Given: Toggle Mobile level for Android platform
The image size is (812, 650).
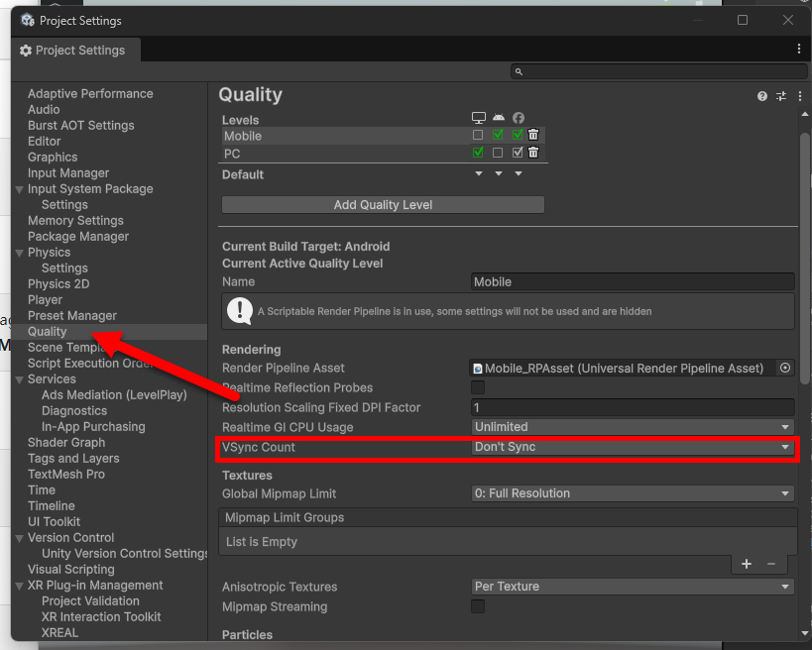Looking at the screenshot, I should click(x=498, y=135).
